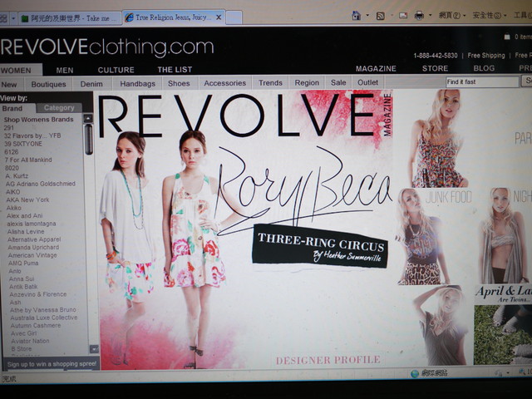Open the Trends menu item

coord(270,83)
